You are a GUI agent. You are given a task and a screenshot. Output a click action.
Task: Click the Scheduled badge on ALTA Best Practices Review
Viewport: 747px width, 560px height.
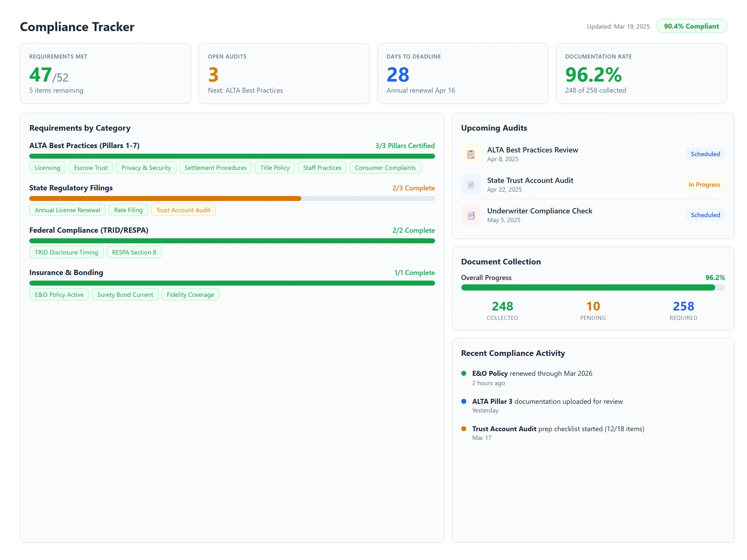pyautogui.click(x=705, y=154)
